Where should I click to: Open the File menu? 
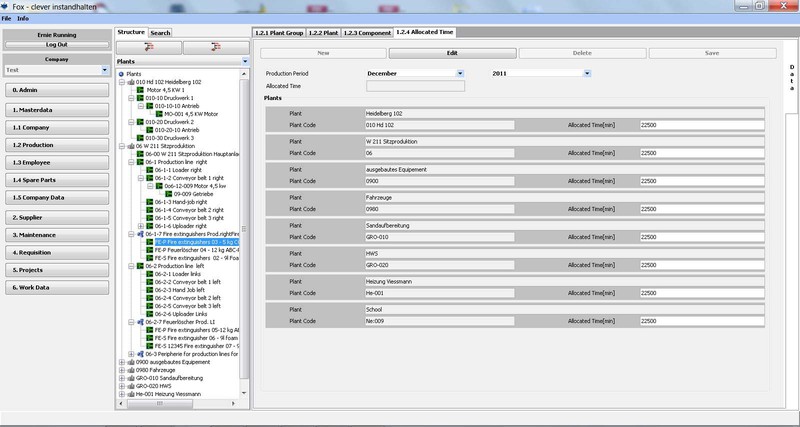coord(6,19)
